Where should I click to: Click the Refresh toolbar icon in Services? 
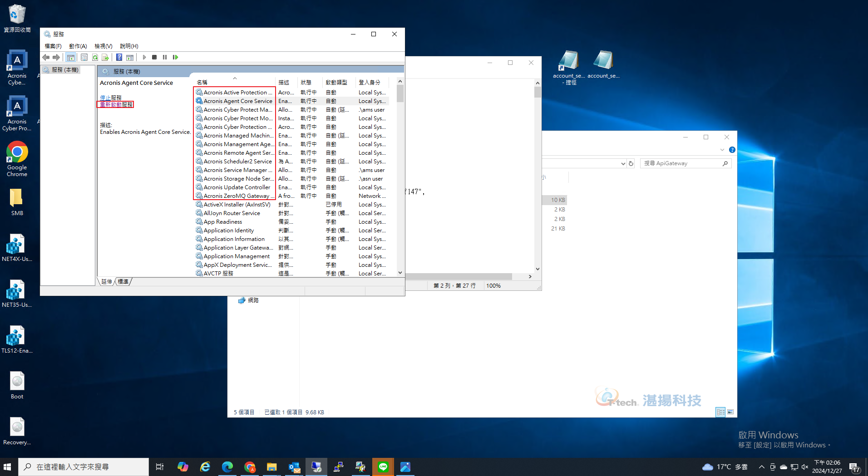click(95, 57)
